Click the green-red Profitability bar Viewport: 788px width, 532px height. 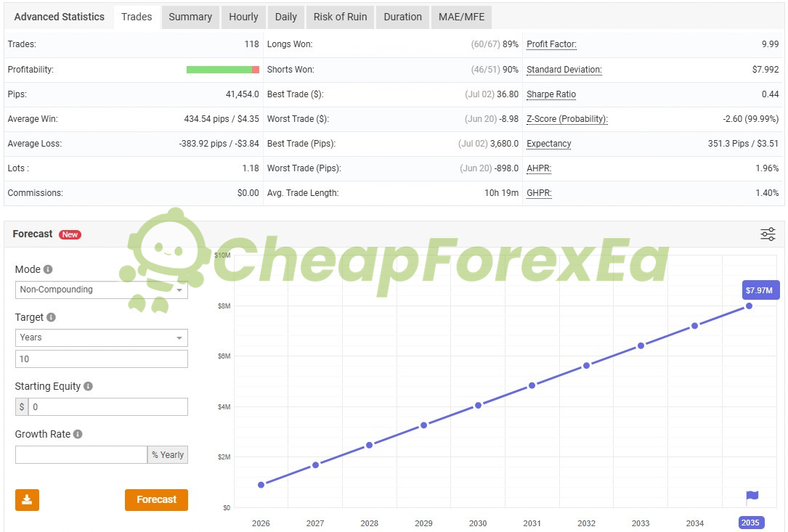click(x=223, y=70)
